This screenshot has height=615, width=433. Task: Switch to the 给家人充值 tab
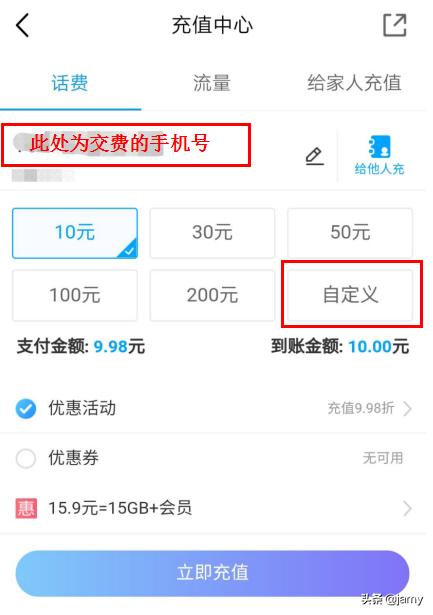point(354,84)
